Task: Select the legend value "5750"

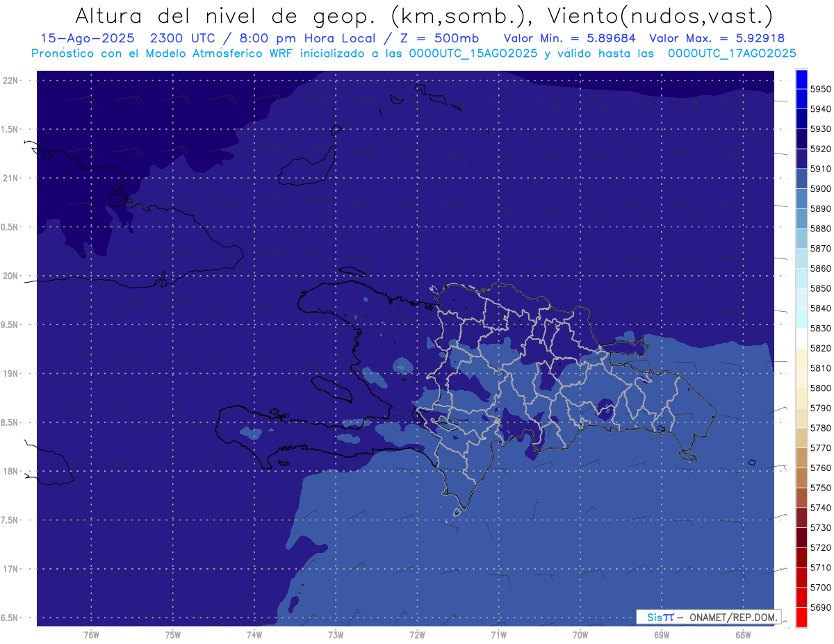Action: 820,488
